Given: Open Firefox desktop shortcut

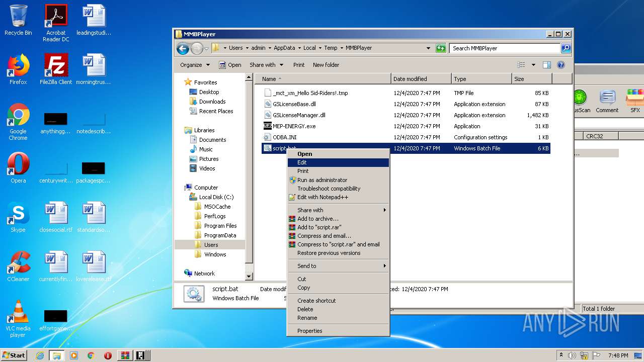Looking at the screenshot, I should click(x=18, y=69).
